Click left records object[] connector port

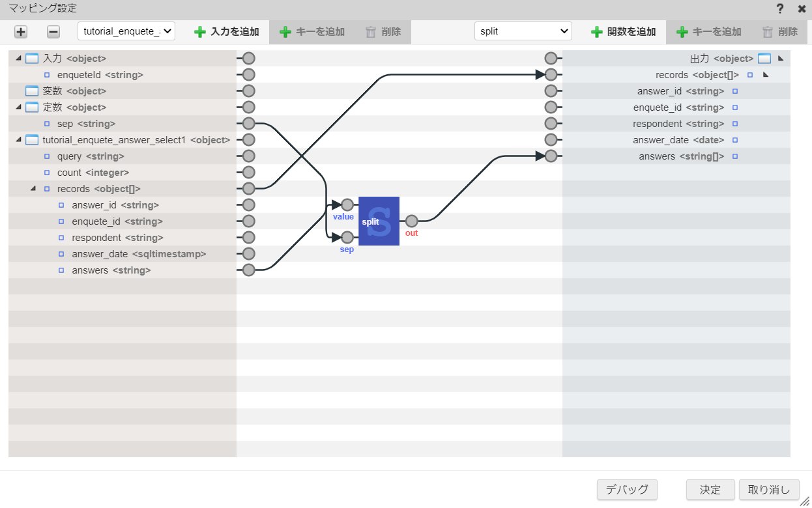pos(248,189)
